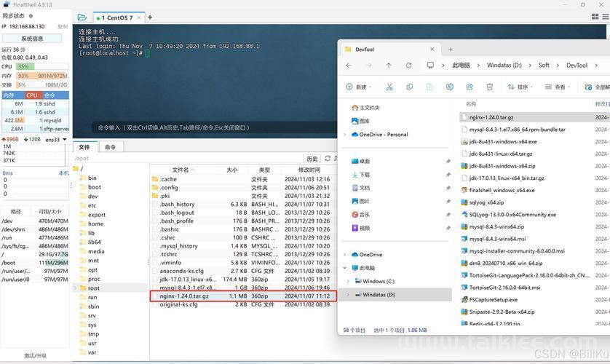Select the nginx-1.24.0.tar.gz row in FinalShell
This screenshot has height=364, width=610.
pyautogui.click(x=243, y=296)
